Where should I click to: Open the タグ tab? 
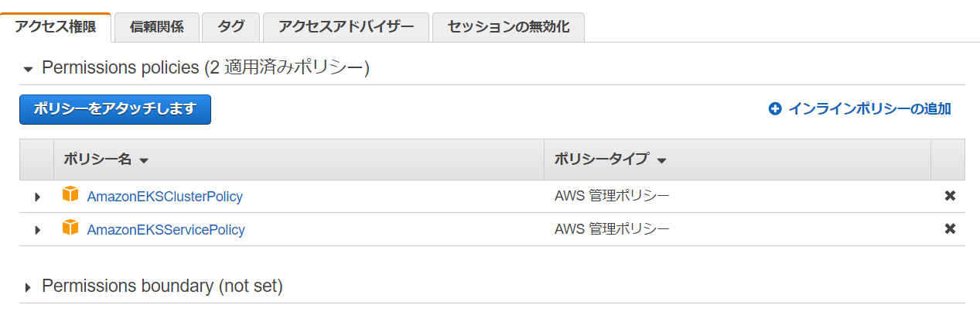[231, 27]
